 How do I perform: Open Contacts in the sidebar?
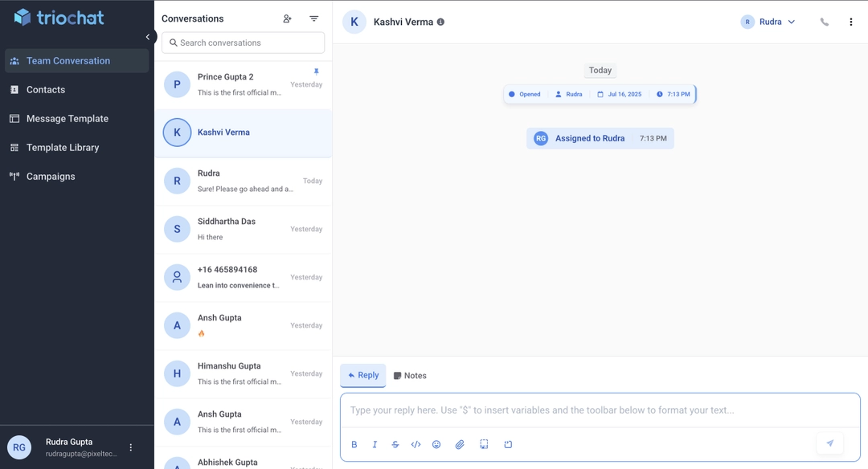[x=77, y=90]
